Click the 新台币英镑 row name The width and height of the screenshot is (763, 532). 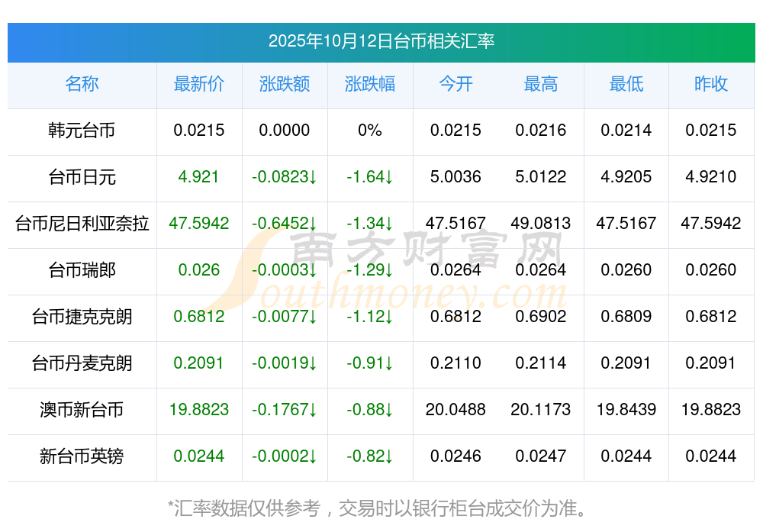click(82, 456)
